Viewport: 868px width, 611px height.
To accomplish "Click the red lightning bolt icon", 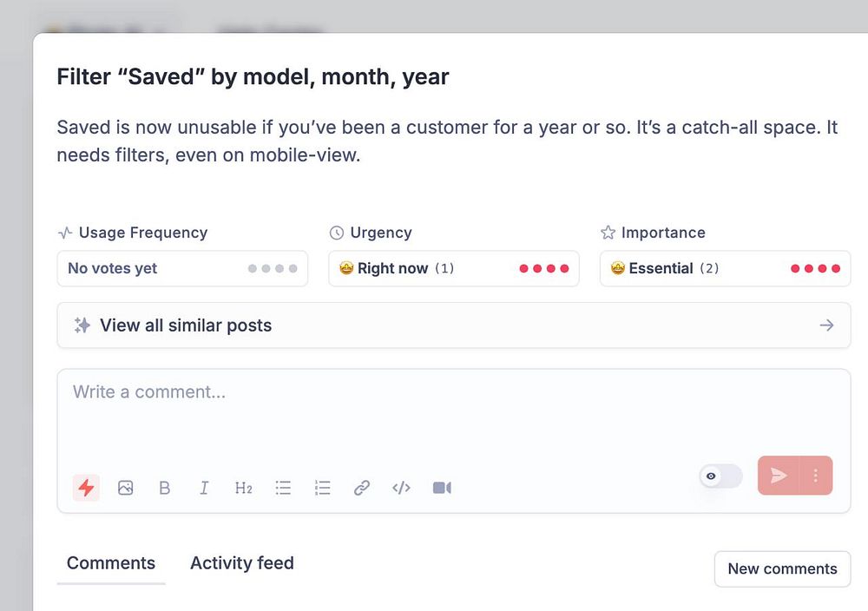I will (86, 488).
